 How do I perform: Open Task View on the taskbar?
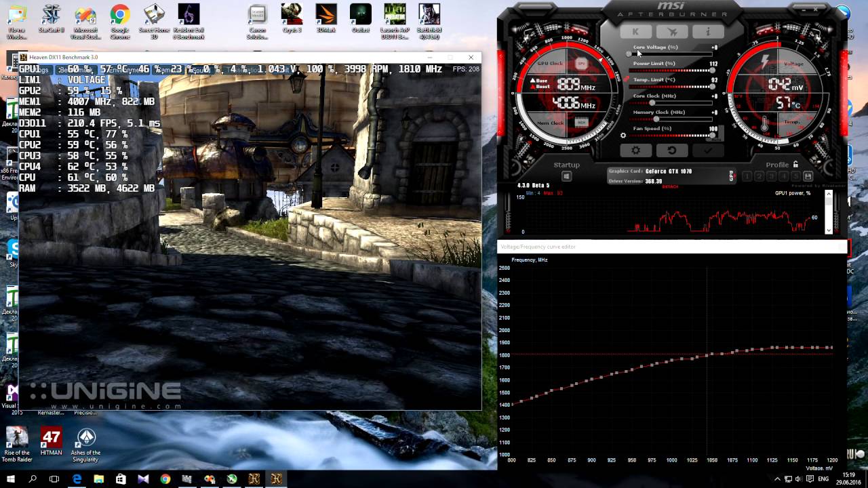tap(55, 479)
